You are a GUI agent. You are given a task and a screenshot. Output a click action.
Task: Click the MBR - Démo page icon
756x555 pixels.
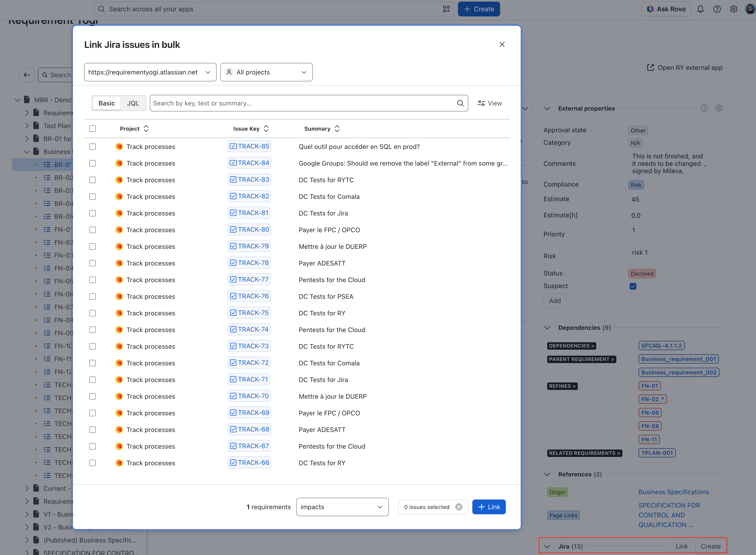27,100
